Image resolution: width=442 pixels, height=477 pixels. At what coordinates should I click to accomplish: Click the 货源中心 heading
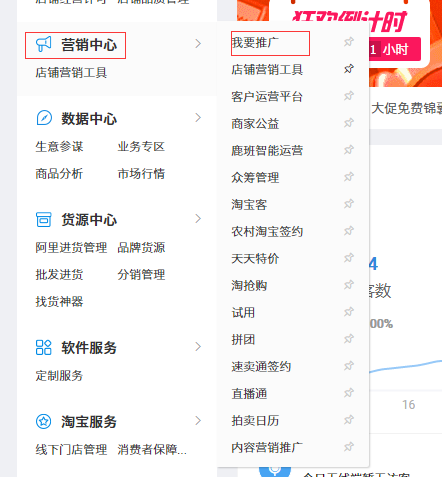click(x=89, y=220)
